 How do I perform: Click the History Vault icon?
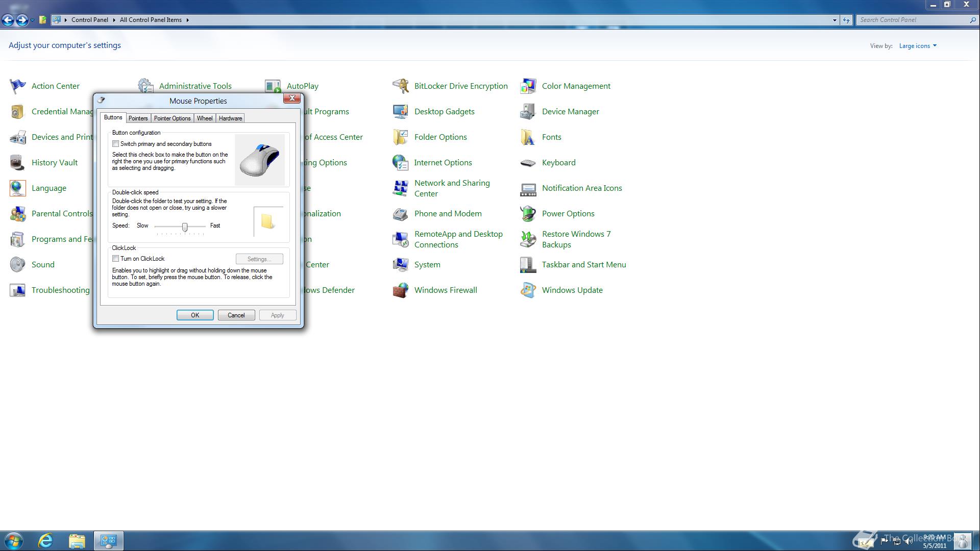click(17, 162)
